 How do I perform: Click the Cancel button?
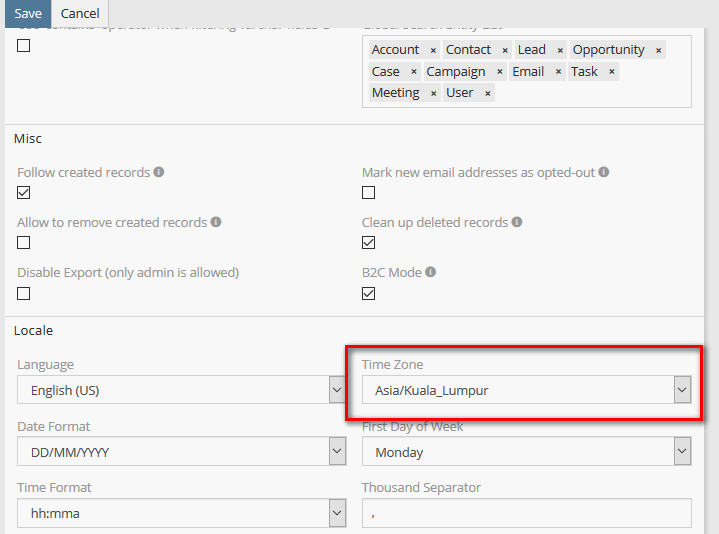[x=80, y=13]
